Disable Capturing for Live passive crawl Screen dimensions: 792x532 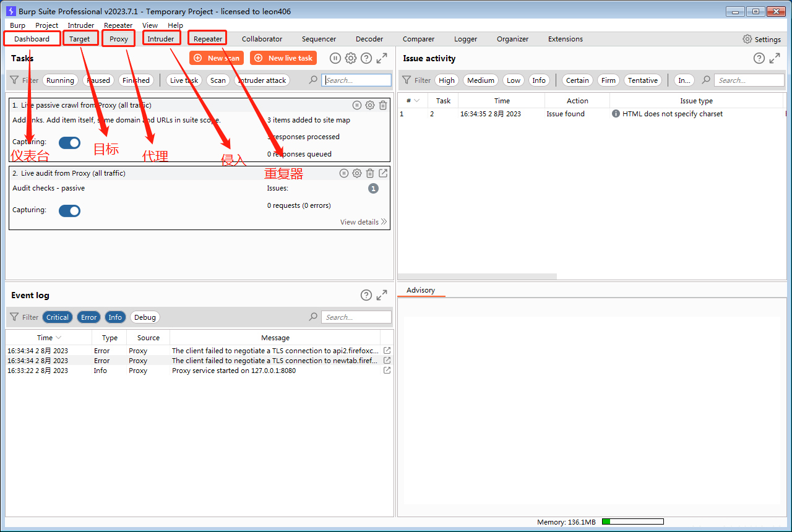[69, 142]
